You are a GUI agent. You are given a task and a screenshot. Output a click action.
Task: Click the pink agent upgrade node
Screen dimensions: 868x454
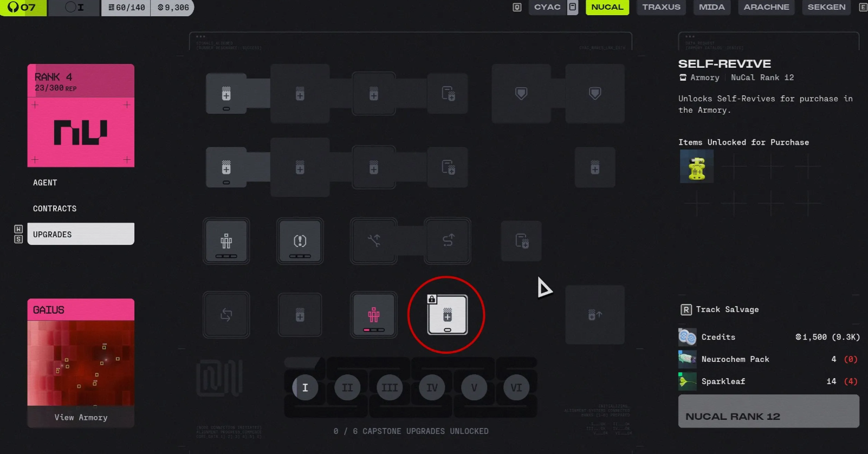click(373, 315)
